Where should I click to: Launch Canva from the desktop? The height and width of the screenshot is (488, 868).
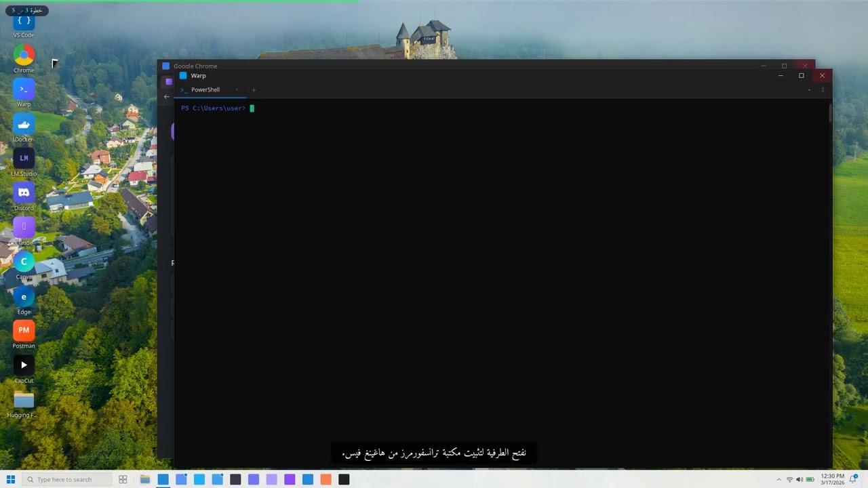coord(24,265)
